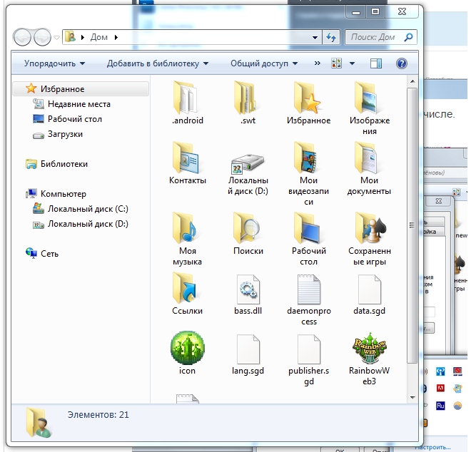476x452 pixels.
Task: Show hidden toolbar commands chevron
Action: 318,63
